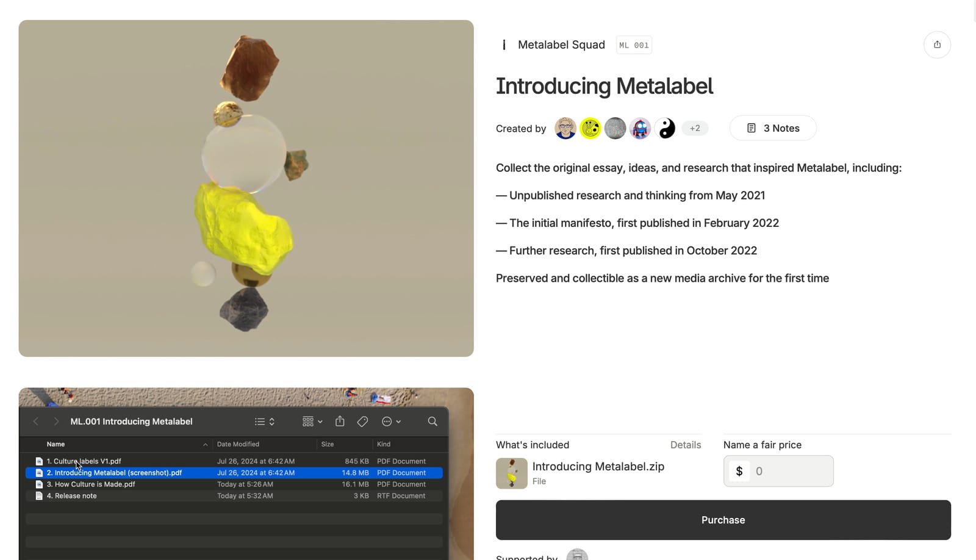Click the Today at 5:26 AM date cell
Image resolution: width=976 pixels, height=560 pixels.
pos(245,484)
